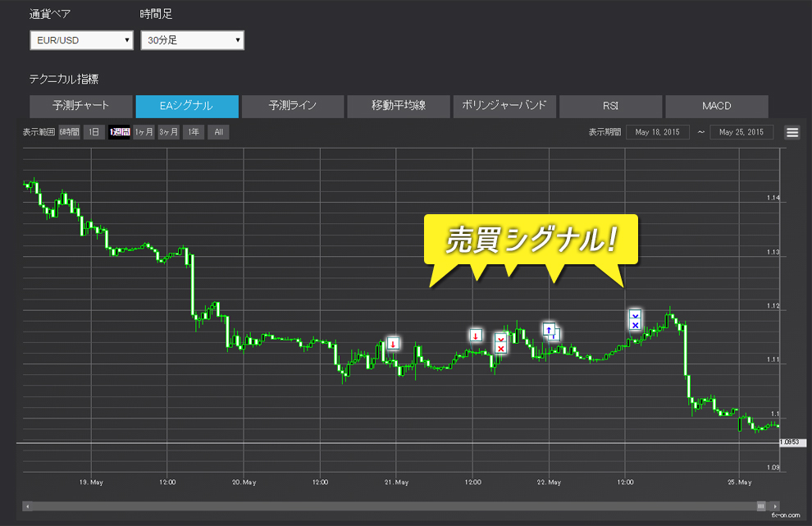Click the lower red X close signal marker
812x526 pixels.
click(501, 349)
